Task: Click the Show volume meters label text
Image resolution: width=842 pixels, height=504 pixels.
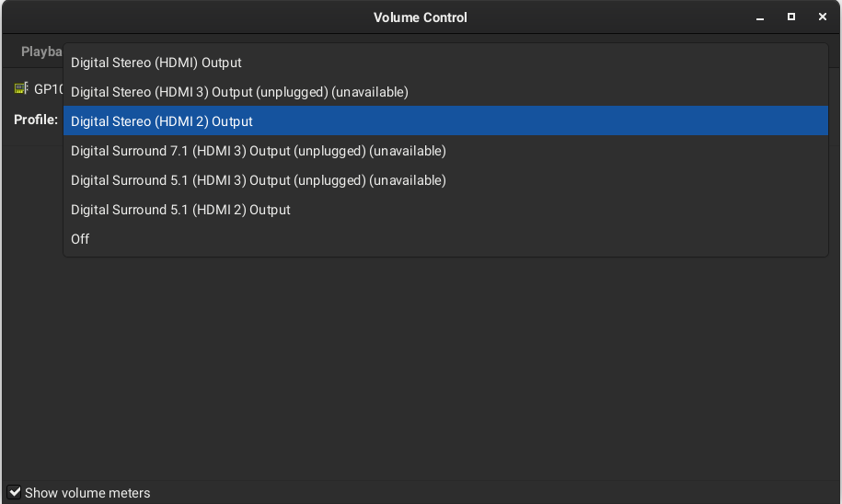Action: [87, 493]
